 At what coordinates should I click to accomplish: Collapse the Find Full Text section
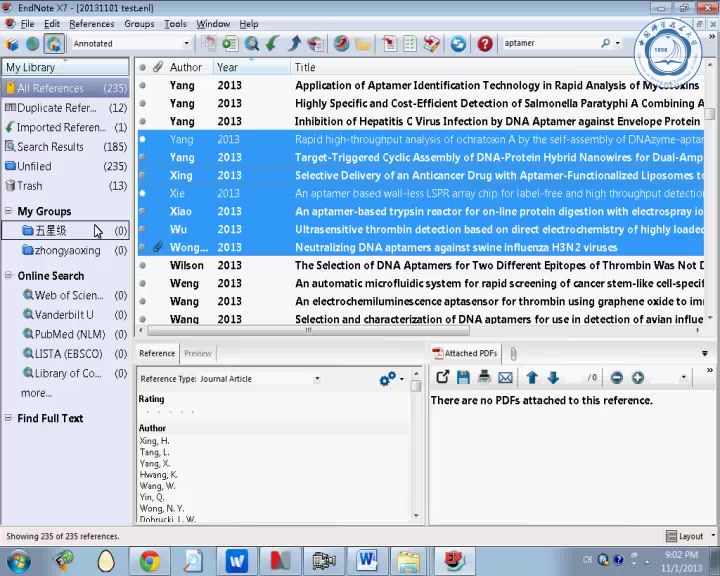click(8, 418)
